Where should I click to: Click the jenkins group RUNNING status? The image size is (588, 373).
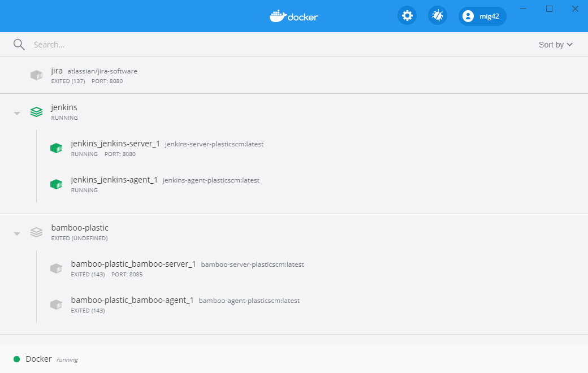point(64,118)
